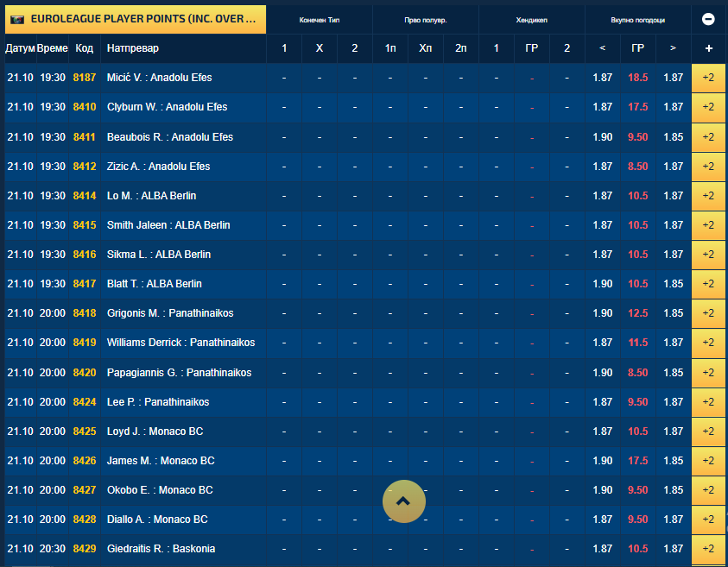Pick under 1.87 odds for Loyd J.
Image resolution: width=728 pixels, height=567 pixels.
(x=603, y=431)
